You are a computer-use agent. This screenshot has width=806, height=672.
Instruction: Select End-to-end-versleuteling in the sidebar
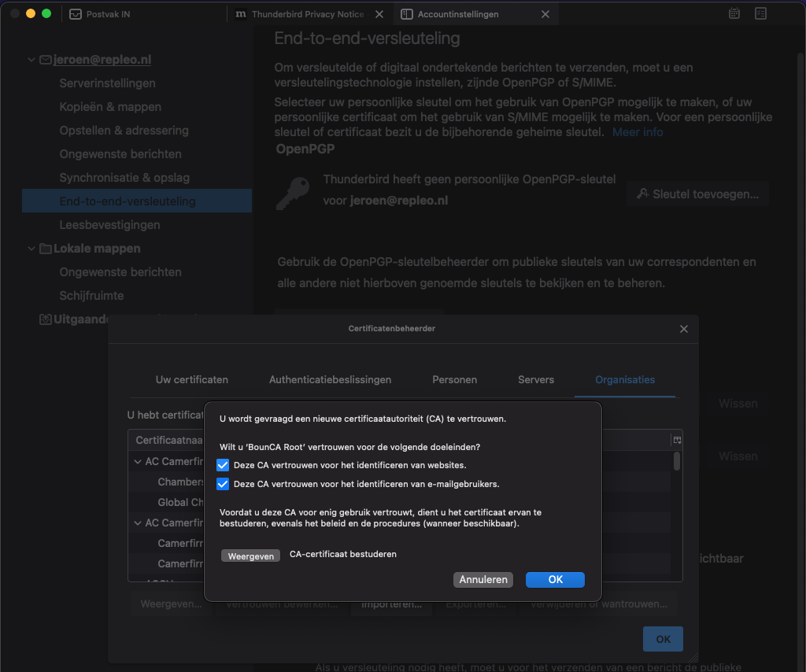(x=137, y=201)
